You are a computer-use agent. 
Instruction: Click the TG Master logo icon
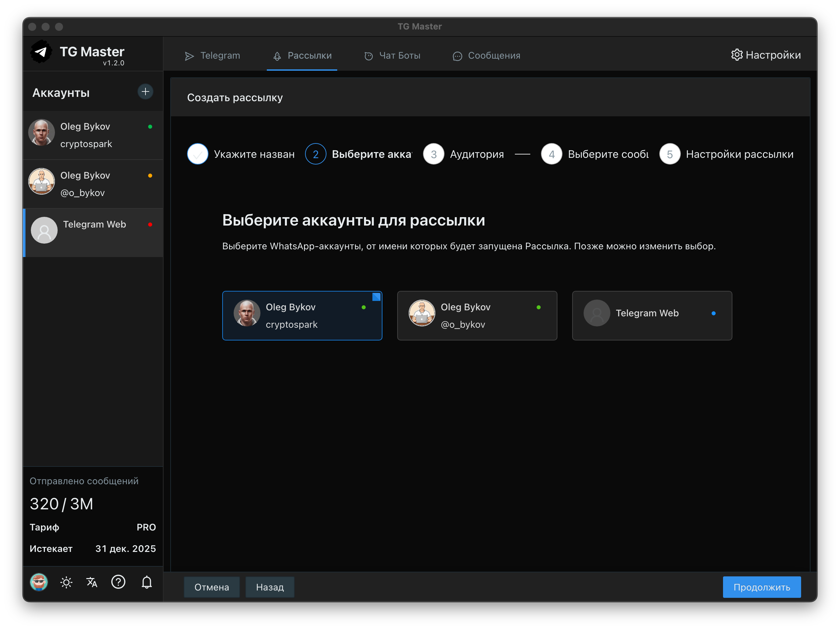tap(41, 52)
